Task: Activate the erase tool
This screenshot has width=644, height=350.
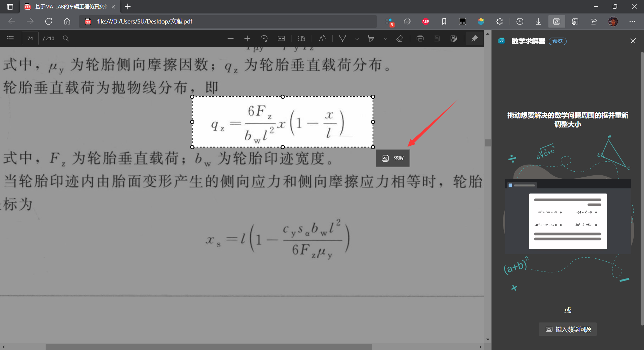Action: point(399,38)
